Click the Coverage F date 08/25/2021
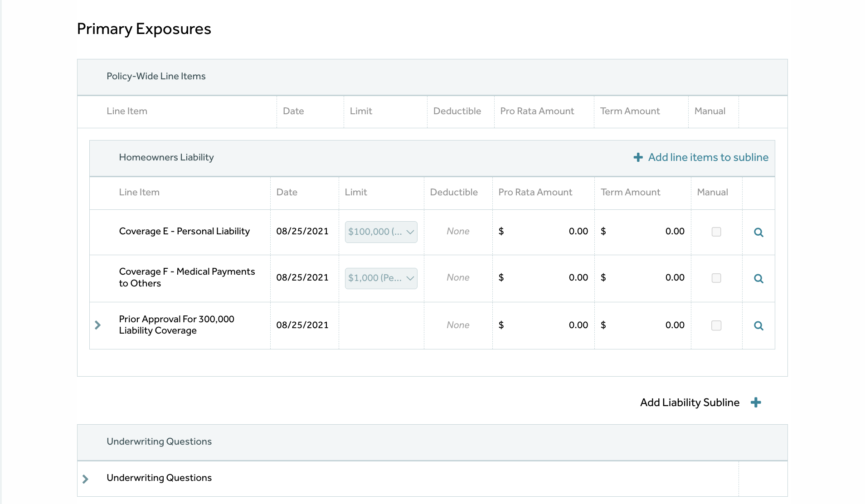 click(302, 277)
